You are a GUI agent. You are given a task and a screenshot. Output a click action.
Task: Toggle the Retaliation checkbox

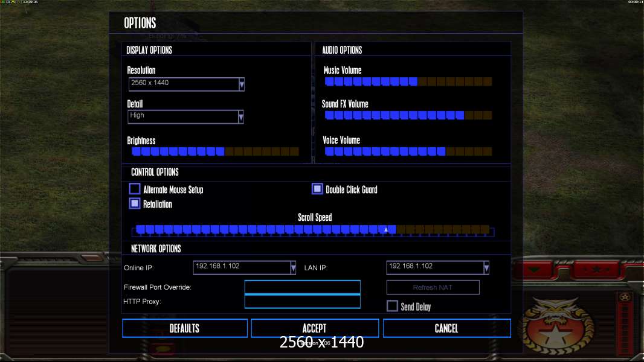[x=135, y=203]
